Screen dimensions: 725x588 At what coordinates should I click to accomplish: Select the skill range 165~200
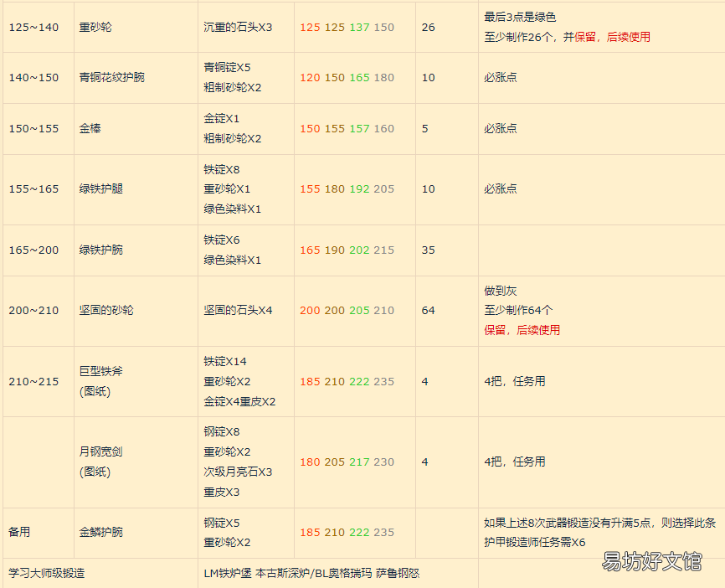point(33,250)
